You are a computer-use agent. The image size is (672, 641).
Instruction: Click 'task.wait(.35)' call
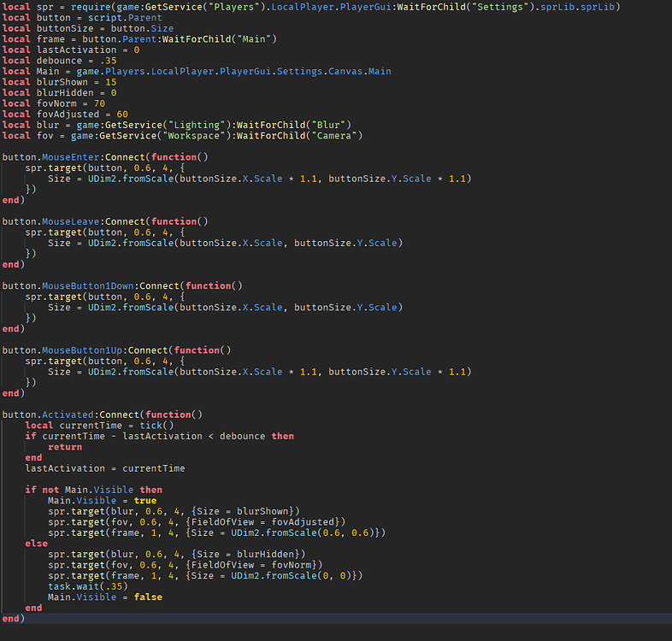[x=88, y=585]
